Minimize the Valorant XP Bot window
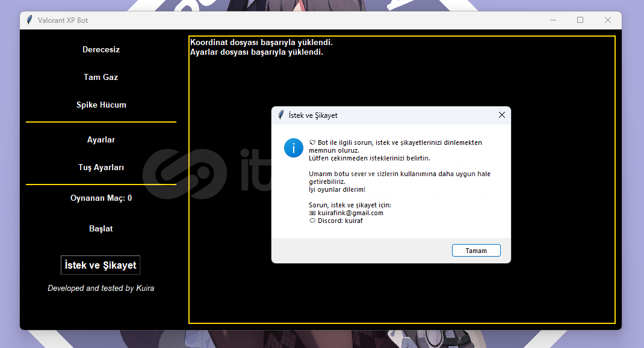Image resolution: width=644 pixels, height=348 pixels. (x=553, y=20)
